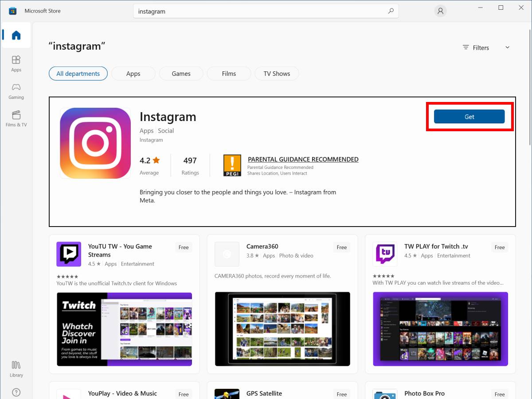Click the Instagram app logo

tap(95, 143)
